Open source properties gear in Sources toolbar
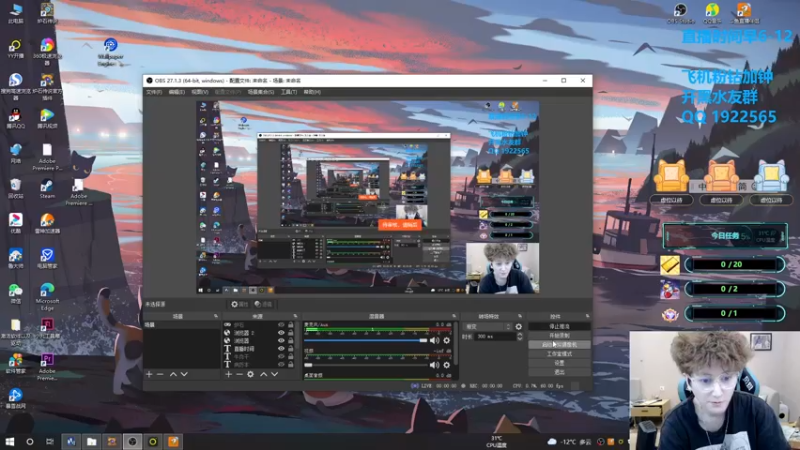 pyautogui.click(x=251, y=374)
